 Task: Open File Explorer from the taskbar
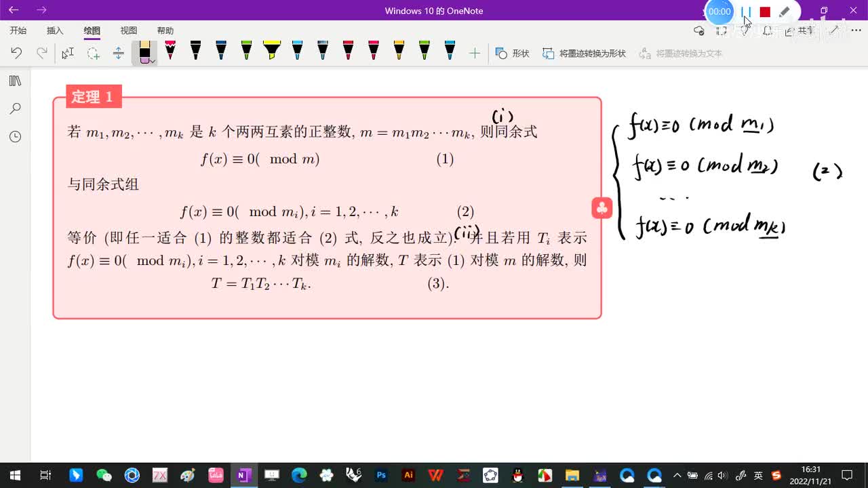tap(572, 475)
